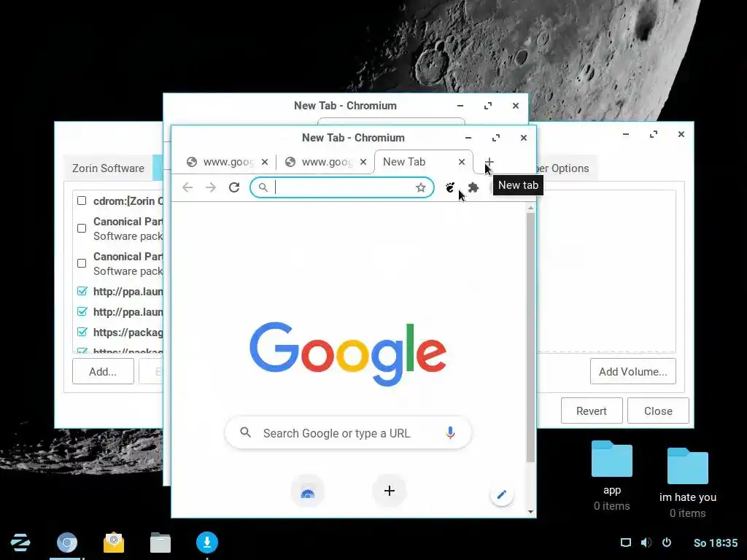The height and width of the screenshot is (560, 747).
Task: Click the vertical scrollbar thumb in Chromium
Action: point(531,338)
